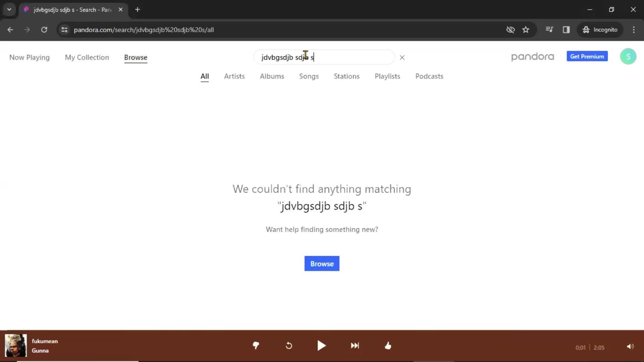Open the Albums search filter
Screen dimensions: 644x362
[272, 76]
